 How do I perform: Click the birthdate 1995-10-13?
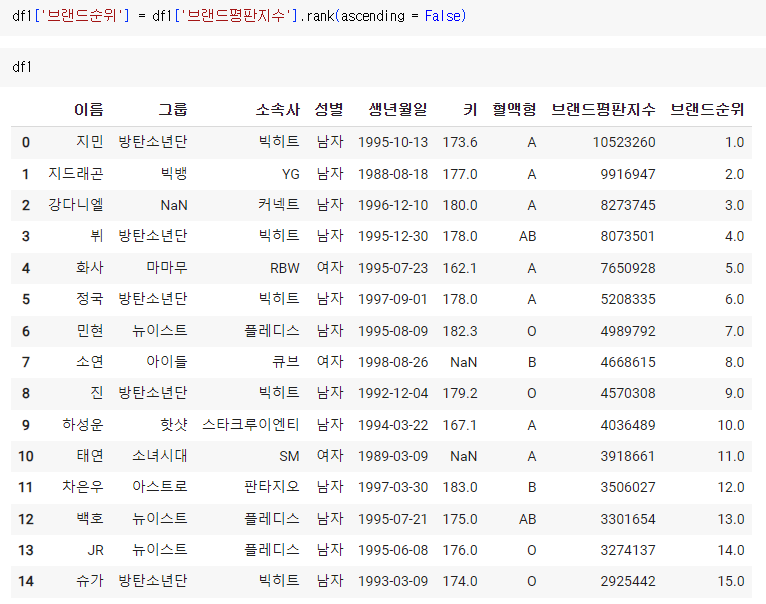[x=393, y=142]
